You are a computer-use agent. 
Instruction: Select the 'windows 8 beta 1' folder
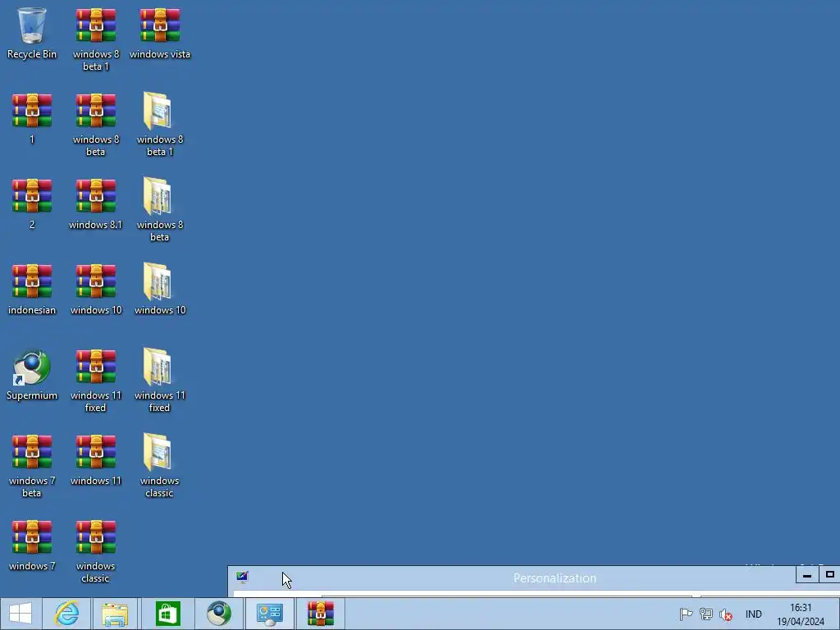pyautogui.click(x=160, y=125)
